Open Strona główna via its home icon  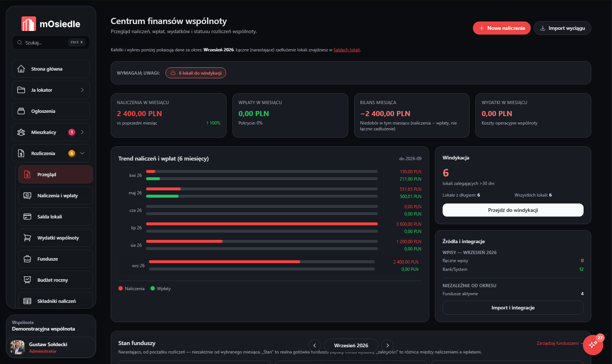(x=21, y=69)
